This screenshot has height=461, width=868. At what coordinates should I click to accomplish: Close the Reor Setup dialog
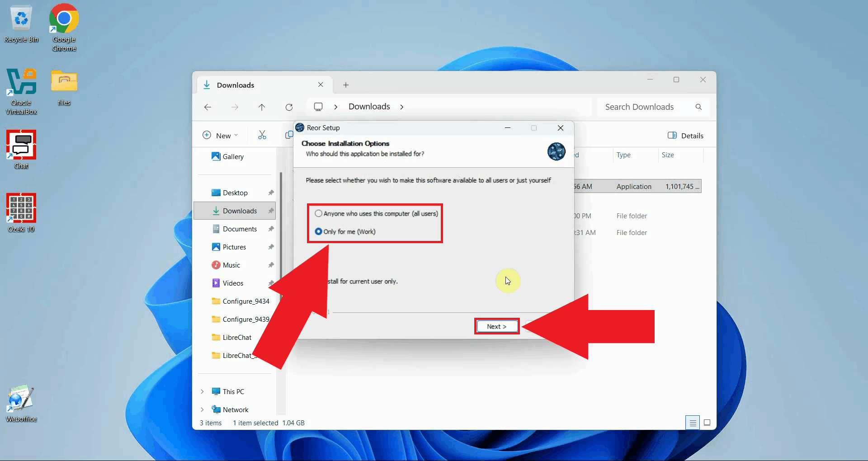(561, 128)
